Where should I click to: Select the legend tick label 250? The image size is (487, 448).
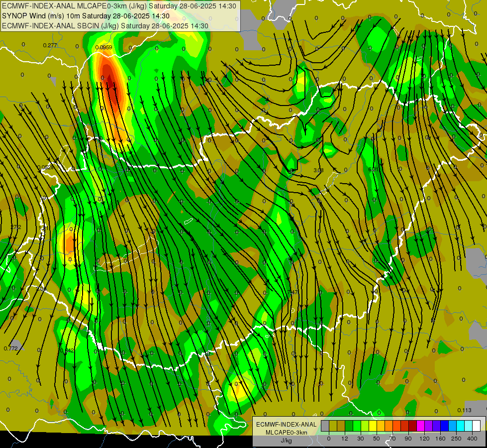point(456,439)
